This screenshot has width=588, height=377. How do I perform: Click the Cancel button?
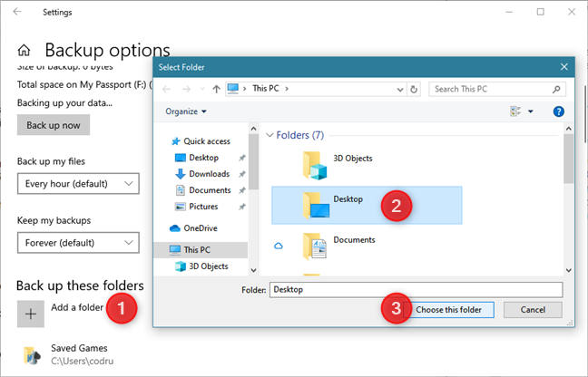(x=532, y=310)
